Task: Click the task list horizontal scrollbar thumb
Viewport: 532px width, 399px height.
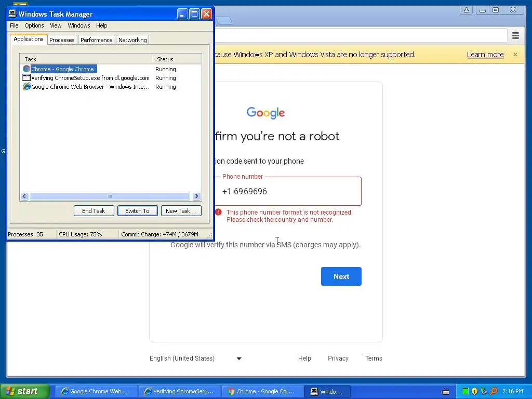Action: [110, 196]
